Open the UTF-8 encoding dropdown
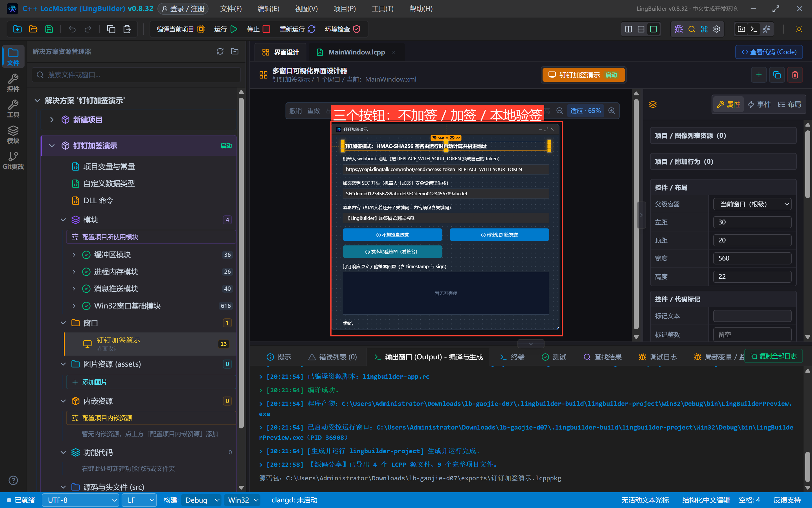The width and height of the screenshot is (812, 508). pyautogui.click(x=80, y=500)
